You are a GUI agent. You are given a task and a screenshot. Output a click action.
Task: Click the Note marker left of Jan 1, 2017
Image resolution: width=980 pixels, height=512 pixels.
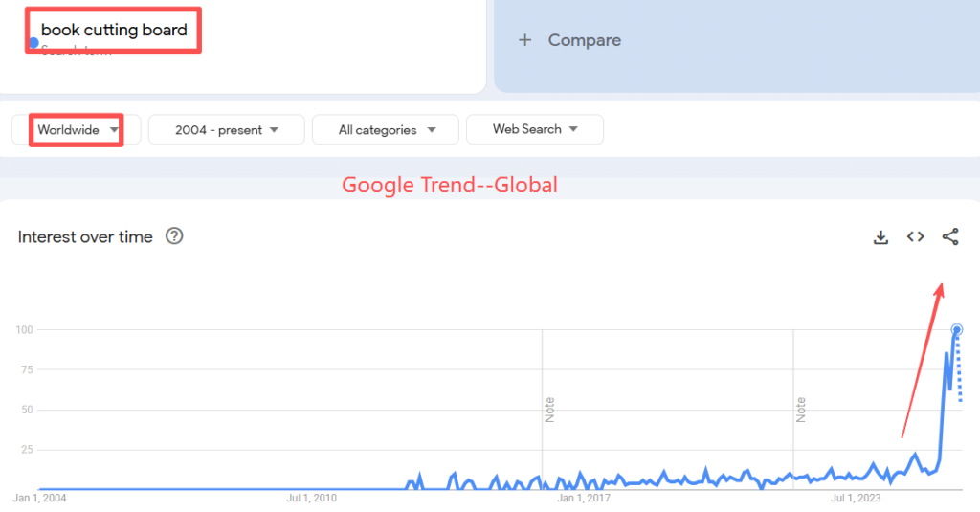pyautogui.click(x=549, y=411)
